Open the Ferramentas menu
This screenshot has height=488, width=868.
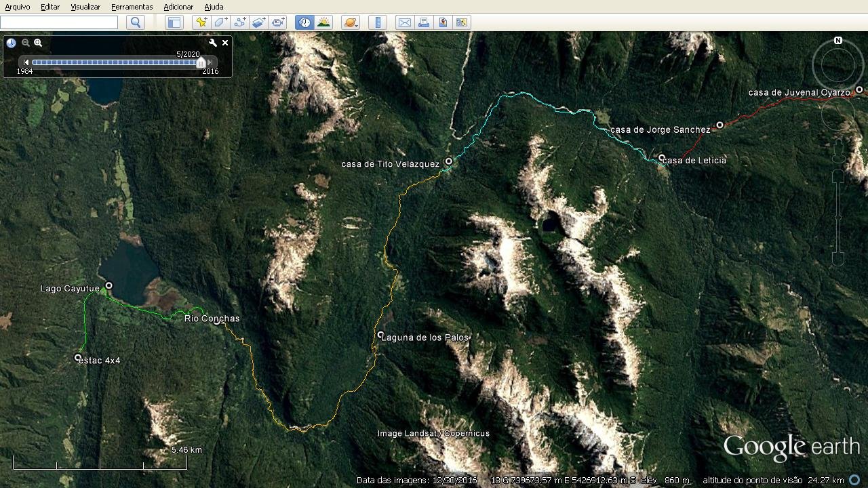(132, 7)
